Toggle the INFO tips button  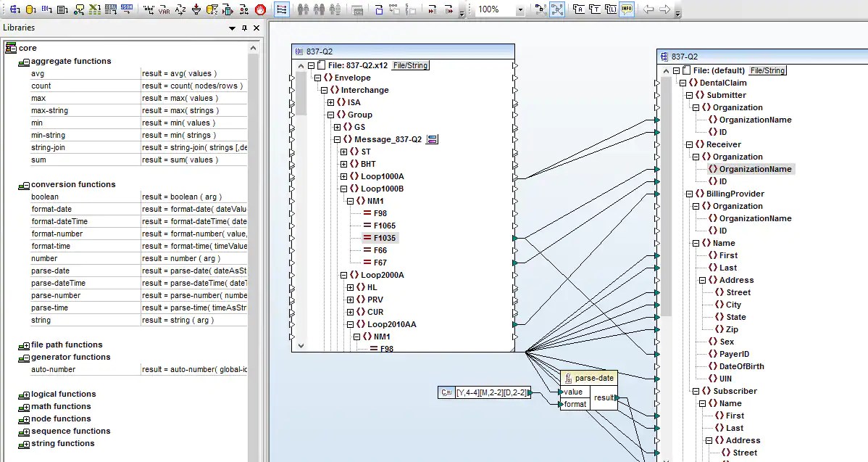tap(627, 9)
